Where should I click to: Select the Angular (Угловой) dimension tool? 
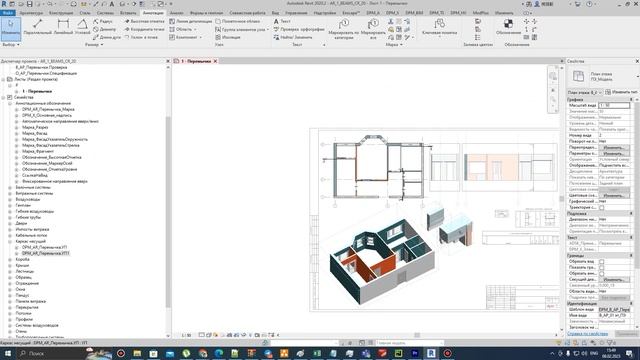[x=82, y=27]
